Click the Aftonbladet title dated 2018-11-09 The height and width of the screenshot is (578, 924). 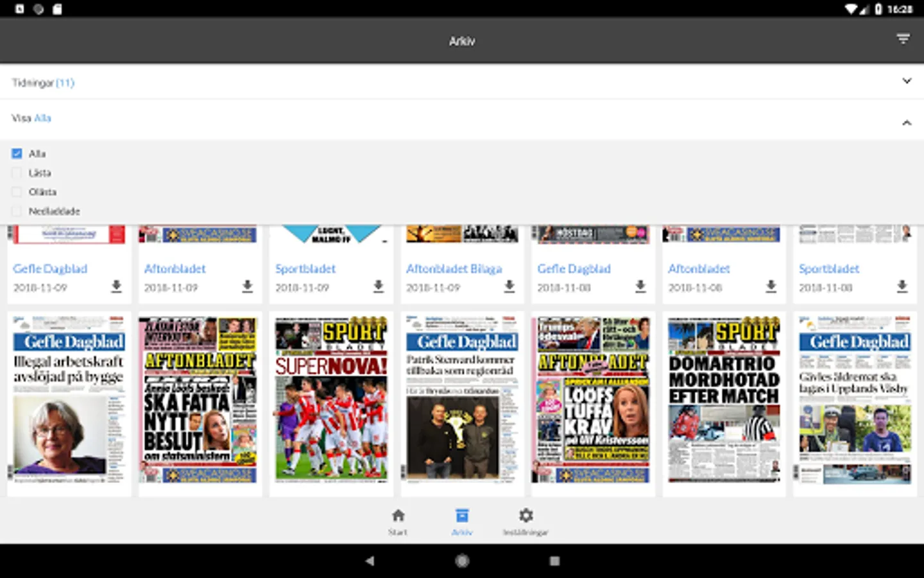(x=175, y=269)
